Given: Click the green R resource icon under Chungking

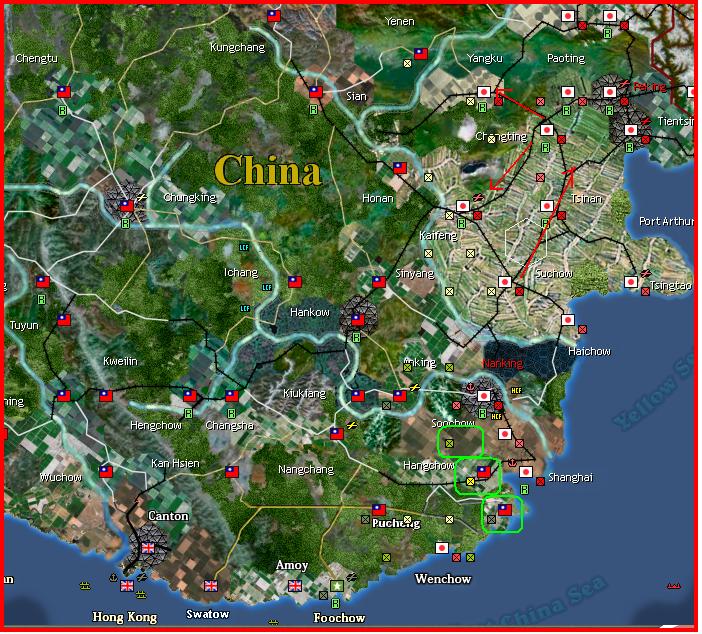Looking at the screenshot, I should [x=125, y=223].
